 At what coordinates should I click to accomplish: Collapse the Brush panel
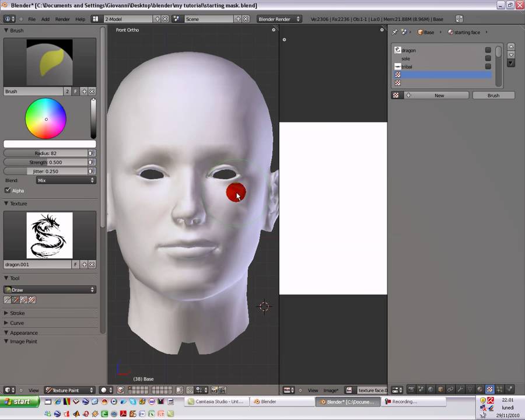6,30
